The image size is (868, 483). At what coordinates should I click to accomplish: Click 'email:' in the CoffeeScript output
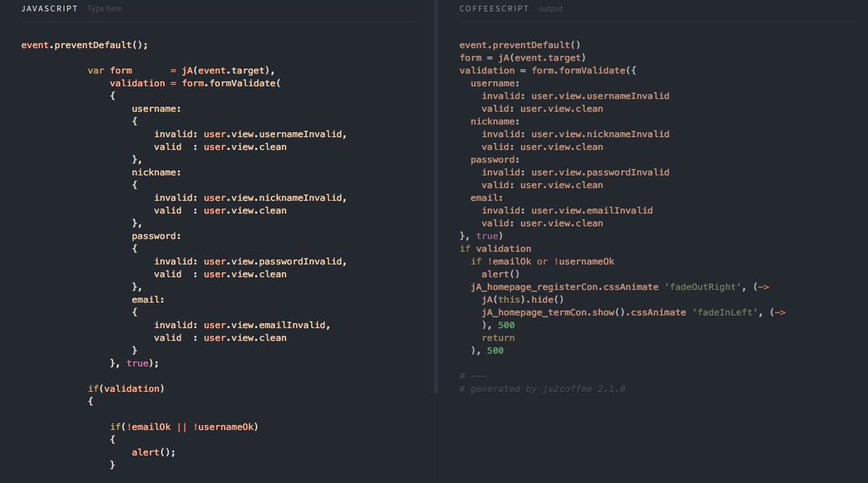point(487,198)
